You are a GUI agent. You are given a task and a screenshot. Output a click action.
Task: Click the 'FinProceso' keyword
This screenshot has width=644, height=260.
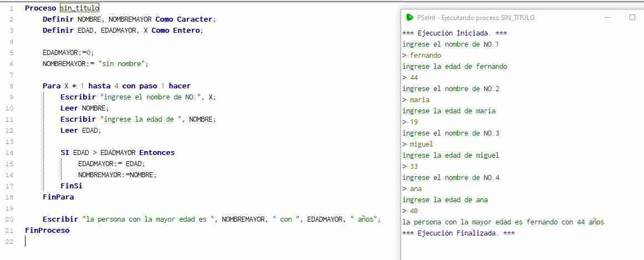[x=47, y=231]
